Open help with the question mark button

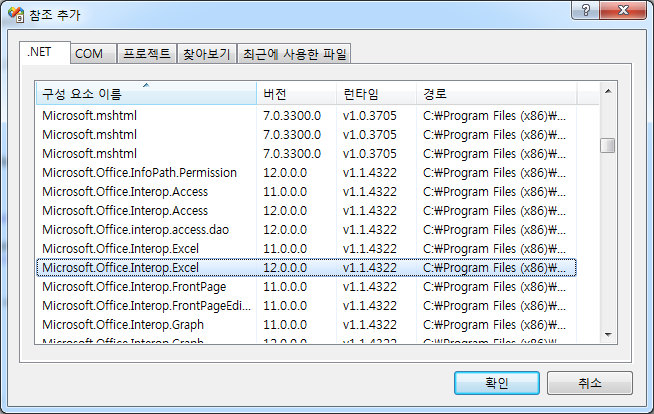point(586,10)
